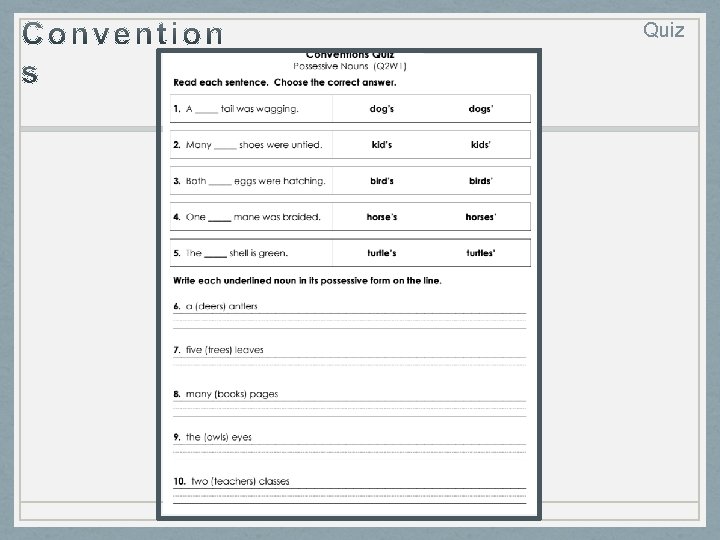Choose answer horses'
720x540 pixels.
pos(481,217)
